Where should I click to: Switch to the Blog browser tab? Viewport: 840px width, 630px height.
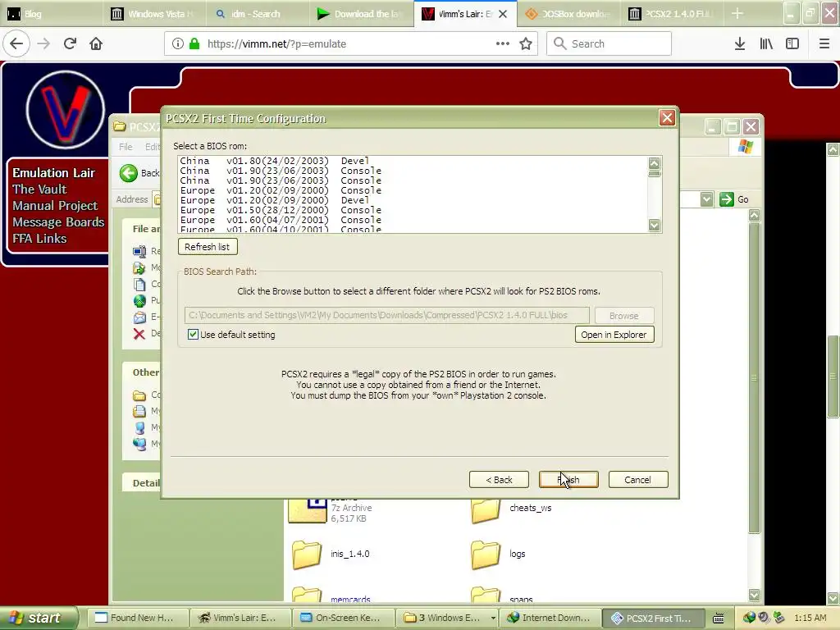51,14
